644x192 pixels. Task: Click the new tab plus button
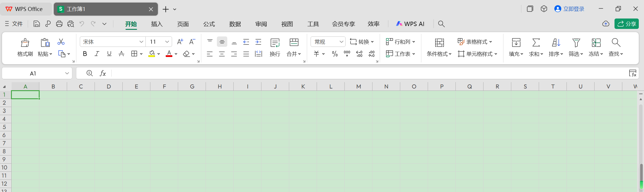(x=166, y=9)
